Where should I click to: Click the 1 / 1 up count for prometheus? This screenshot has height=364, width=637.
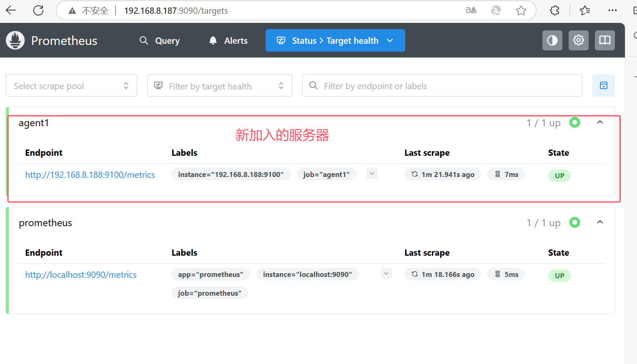[544, 223]
